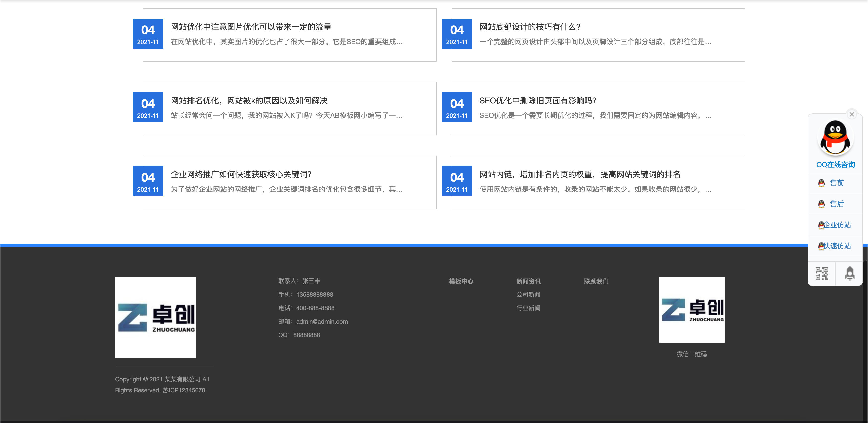Open article SEO优化中删除旧页面有影响吗?
The image size is (868, 423).
point(538,101)
